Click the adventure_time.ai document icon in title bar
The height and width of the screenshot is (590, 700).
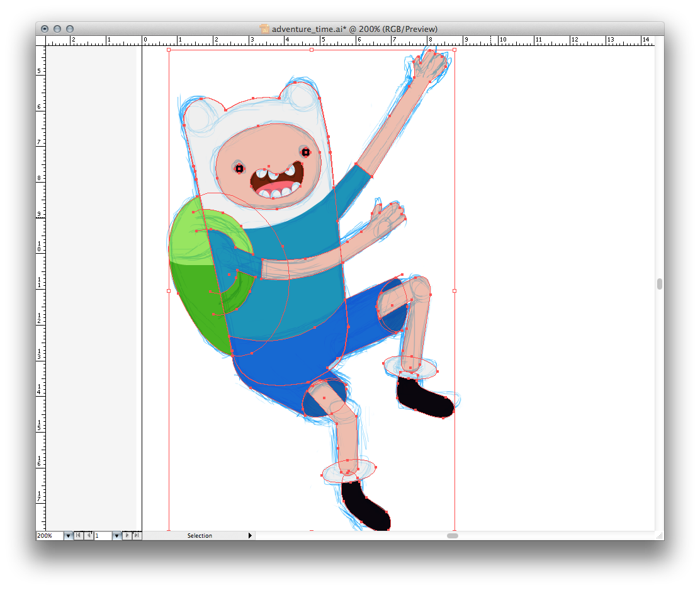coord(264,29)
